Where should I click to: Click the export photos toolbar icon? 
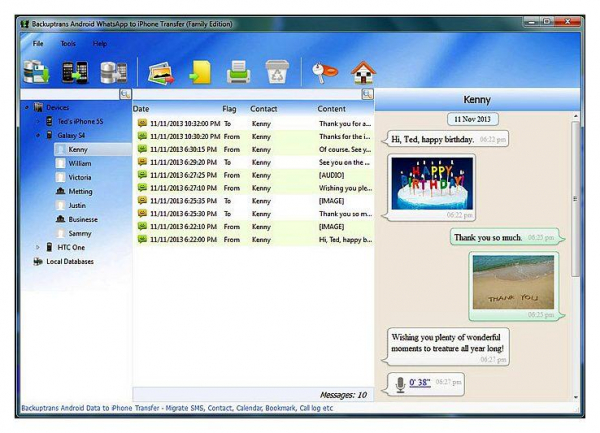(161, 73)
